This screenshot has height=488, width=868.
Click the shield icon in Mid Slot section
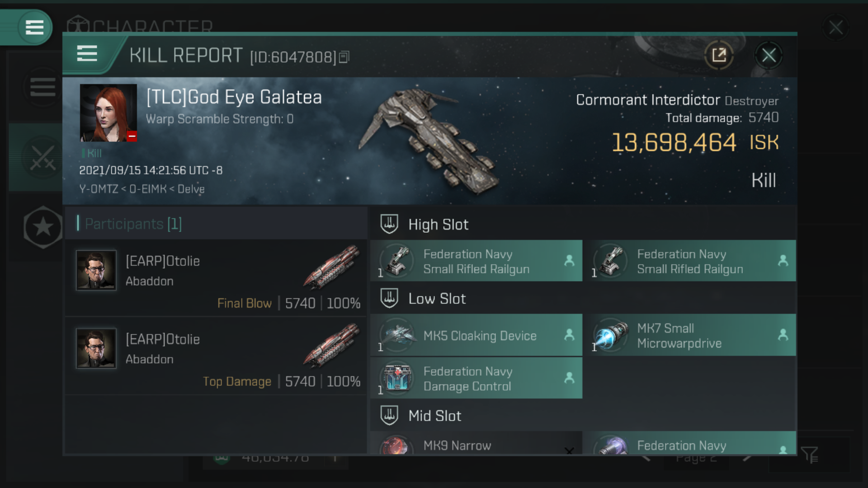point(390,415)
